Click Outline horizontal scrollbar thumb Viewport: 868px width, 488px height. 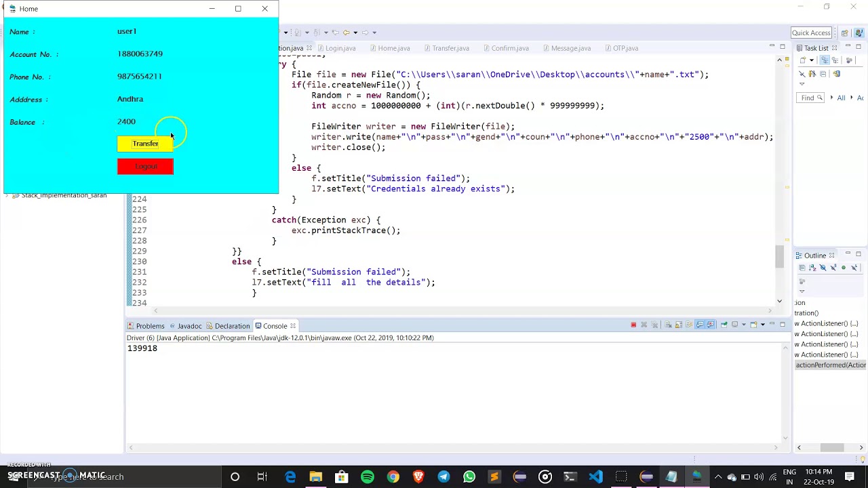[831, 447]
